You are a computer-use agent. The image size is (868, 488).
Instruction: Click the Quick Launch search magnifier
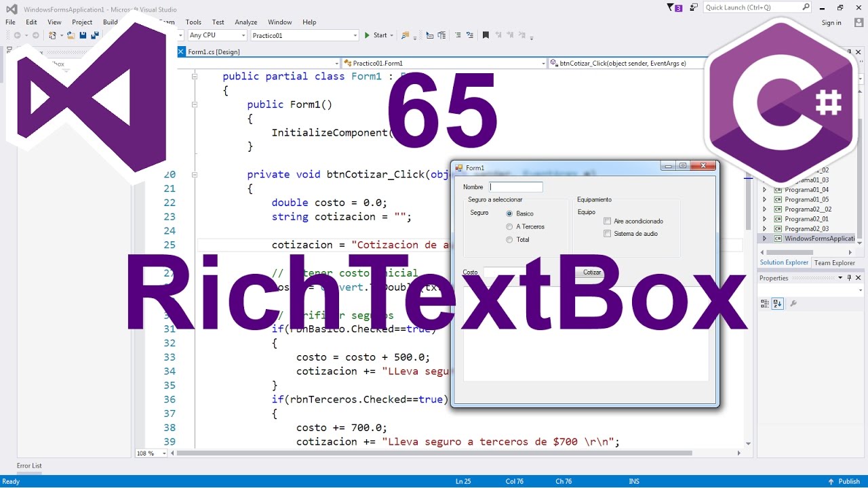806,7
